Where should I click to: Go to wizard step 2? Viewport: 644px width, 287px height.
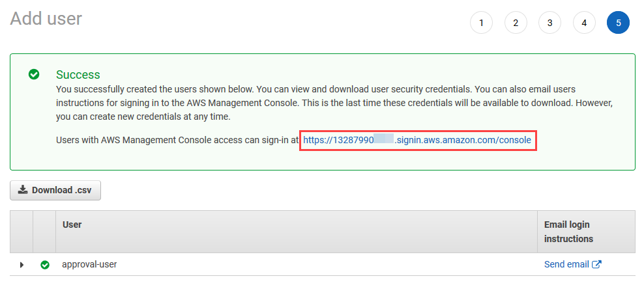(x=516, y=23)
